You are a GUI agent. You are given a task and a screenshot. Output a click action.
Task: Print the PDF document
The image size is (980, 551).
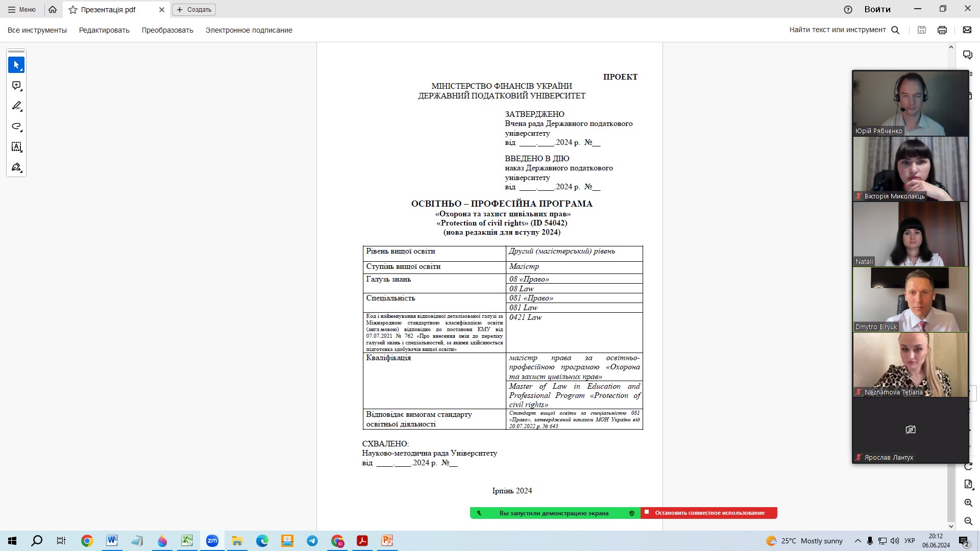tap(942, 30)
